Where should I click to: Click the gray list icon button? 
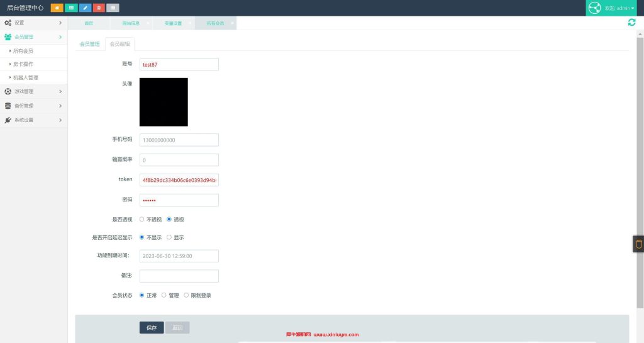[x=113, y=8]
